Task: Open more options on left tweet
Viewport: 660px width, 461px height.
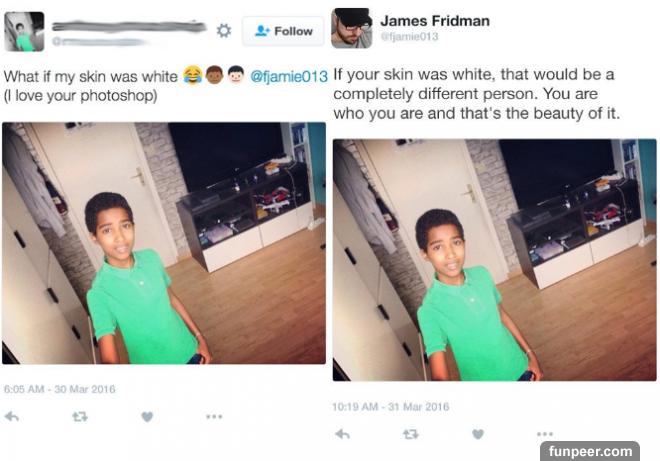Action: pos(214,417)
